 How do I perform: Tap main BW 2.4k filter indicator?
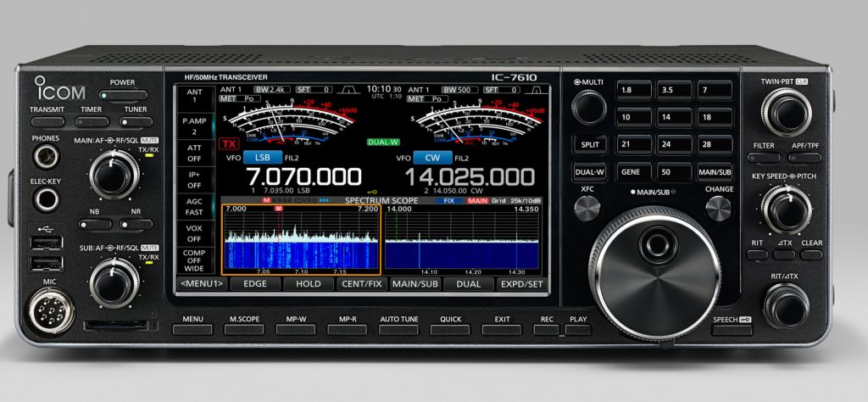tap(272, 89)
